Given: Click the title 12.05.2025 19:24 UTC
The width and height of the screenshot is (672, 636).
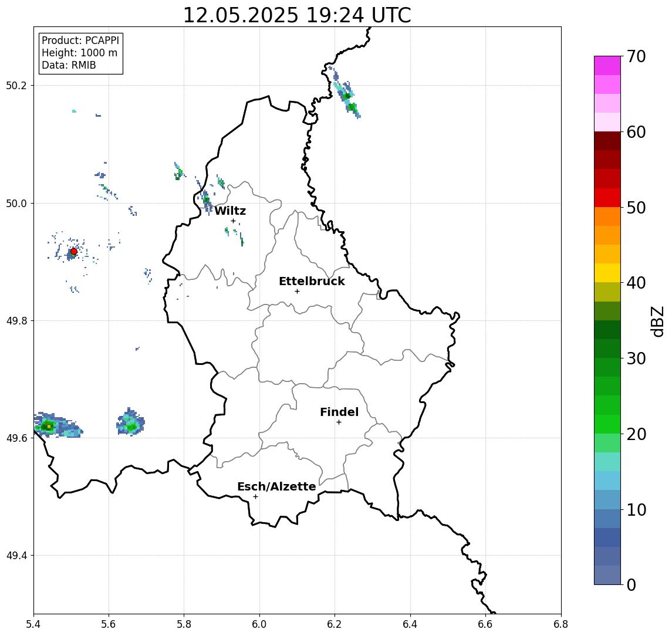Looking at the screenshot, I should (297, 15).
